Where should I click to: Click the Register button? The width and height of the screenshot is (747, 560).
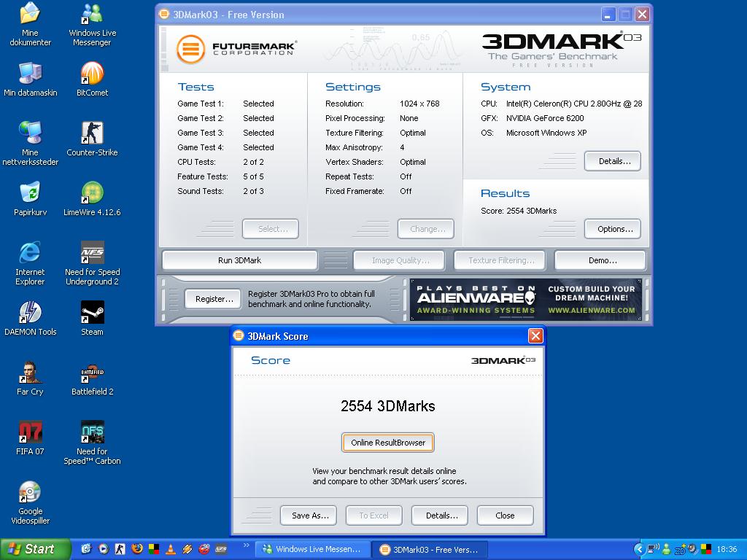[x=213, y=299]
